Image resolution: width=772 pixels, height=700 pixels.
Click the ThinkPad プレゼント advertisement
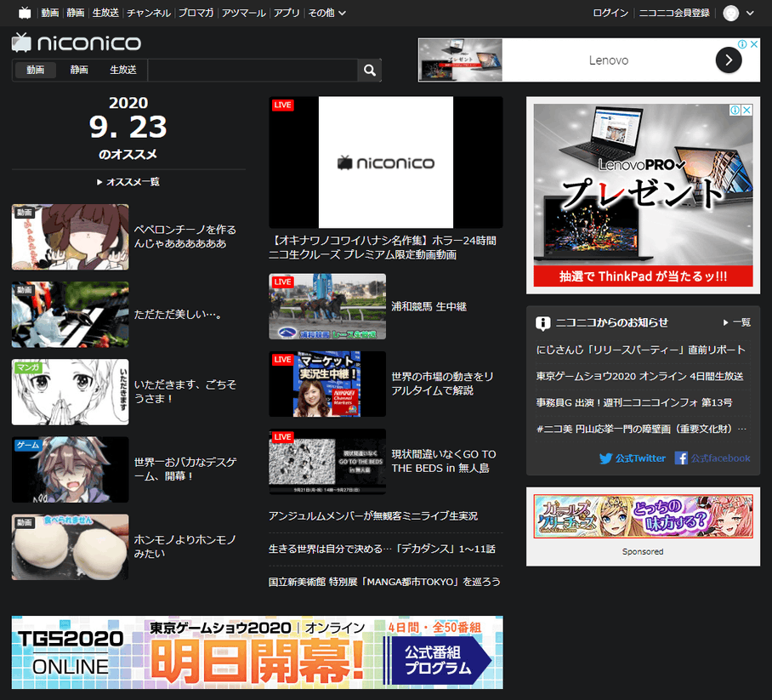[x=643, y=195]
